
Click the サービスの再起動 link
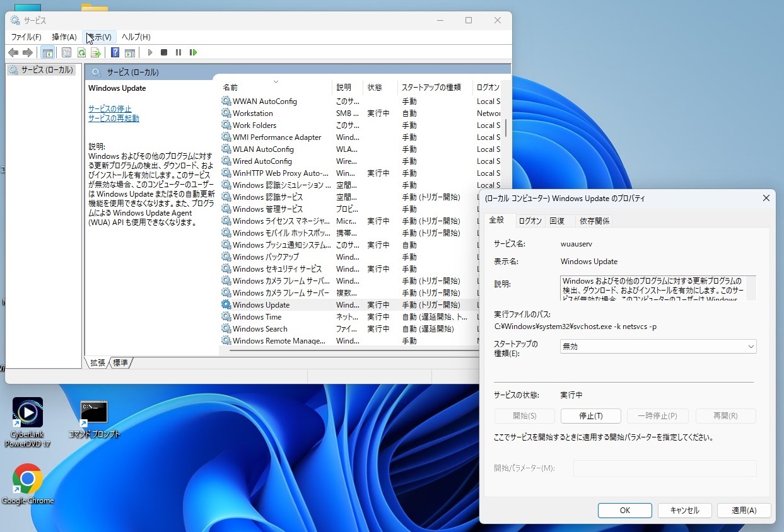pyautogui.click(x=114, y=119)
